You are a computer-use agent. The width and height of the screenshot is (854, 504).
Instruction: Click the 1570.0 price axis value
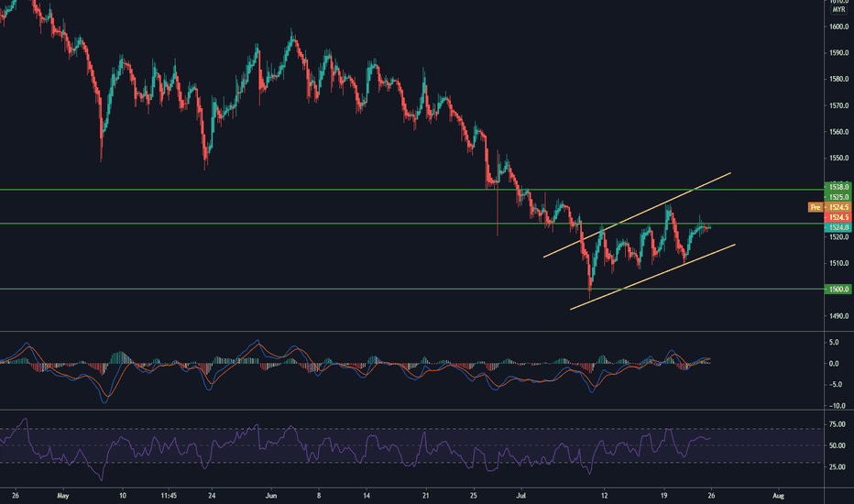coord(838,105)
